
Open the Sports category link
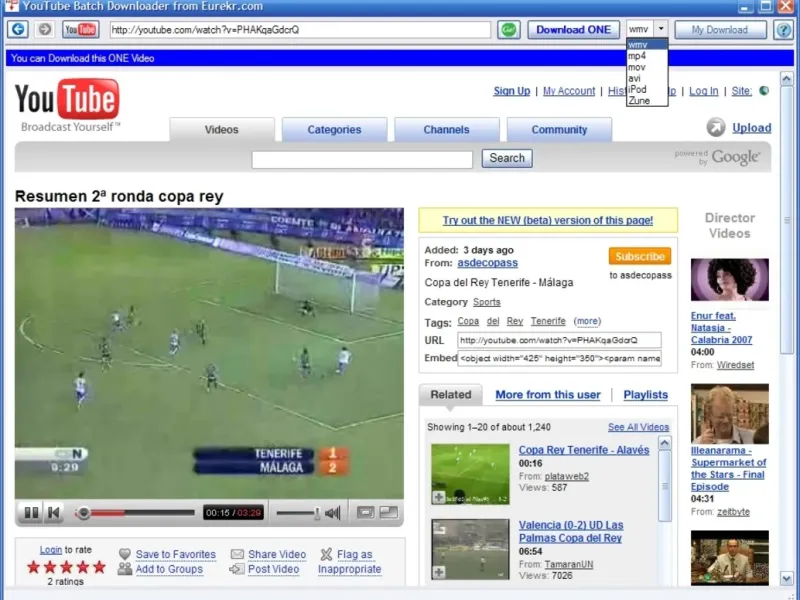[x=487, y=302]
